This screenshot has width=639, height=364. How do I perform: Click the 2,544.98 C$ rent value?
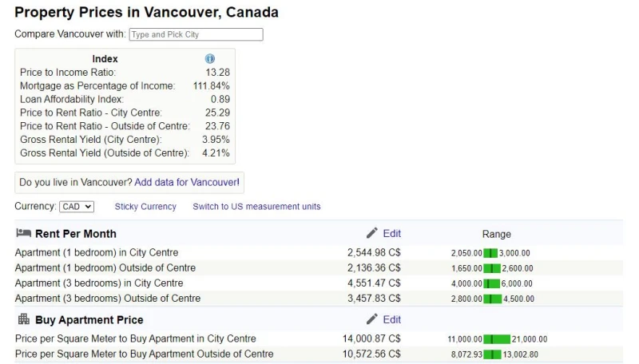point(374,252)
